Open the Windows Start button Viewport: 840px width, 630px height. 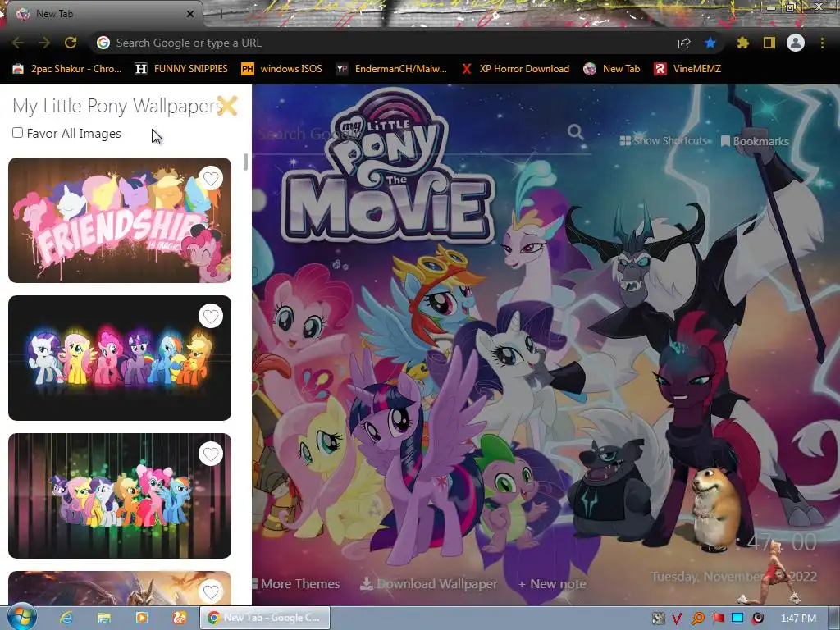[21, 618]
